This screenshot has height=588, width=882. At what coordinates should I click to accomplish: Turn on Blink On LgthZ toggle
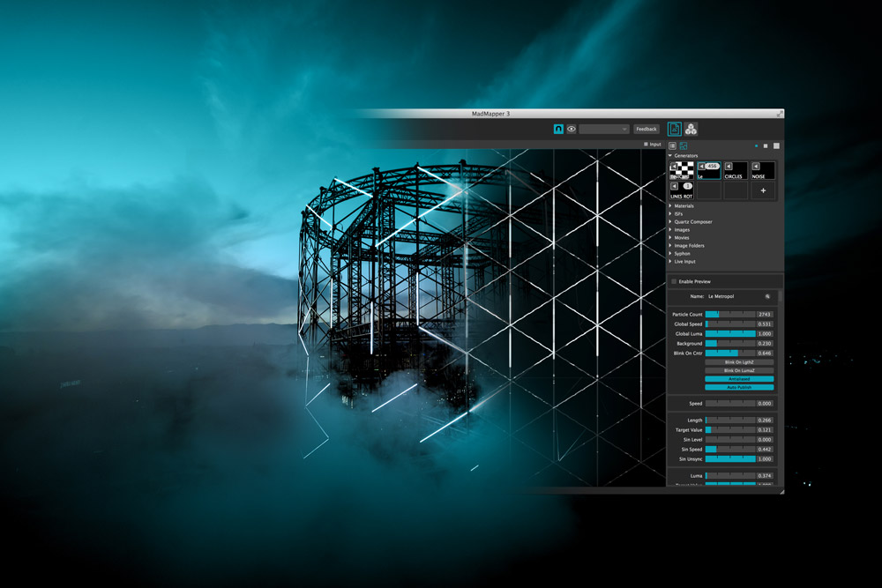tap(738, 362)
